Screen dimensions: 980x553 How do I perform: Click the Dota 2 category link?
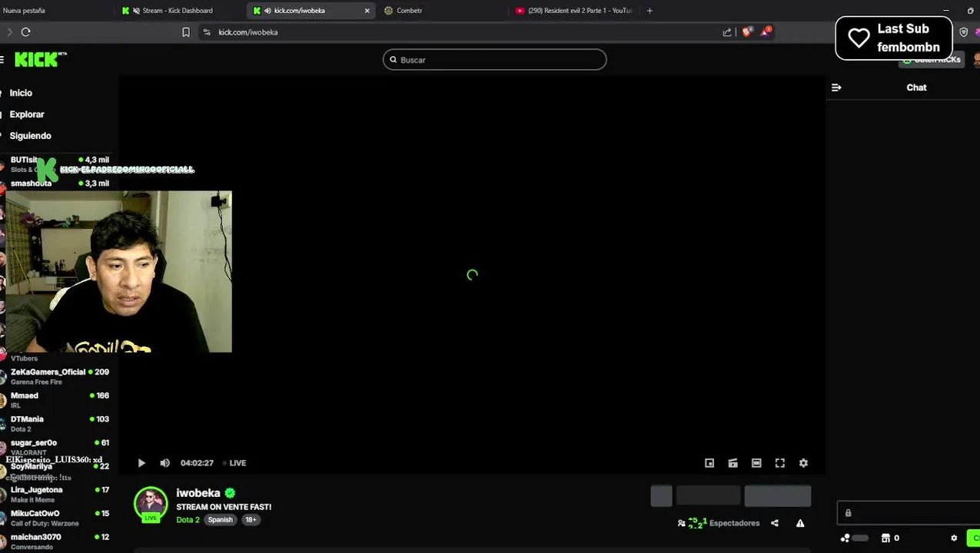pos(188,520)
